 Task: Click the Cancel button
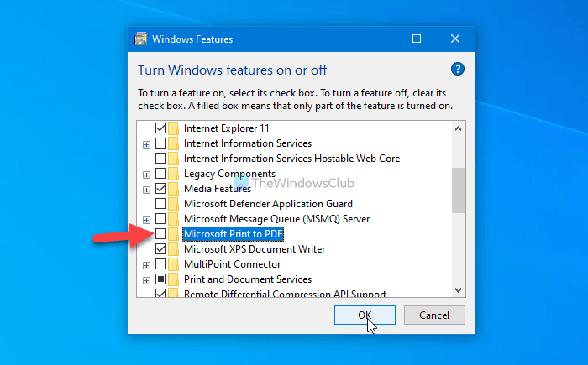pyautogui.click(x=434, y=315)
